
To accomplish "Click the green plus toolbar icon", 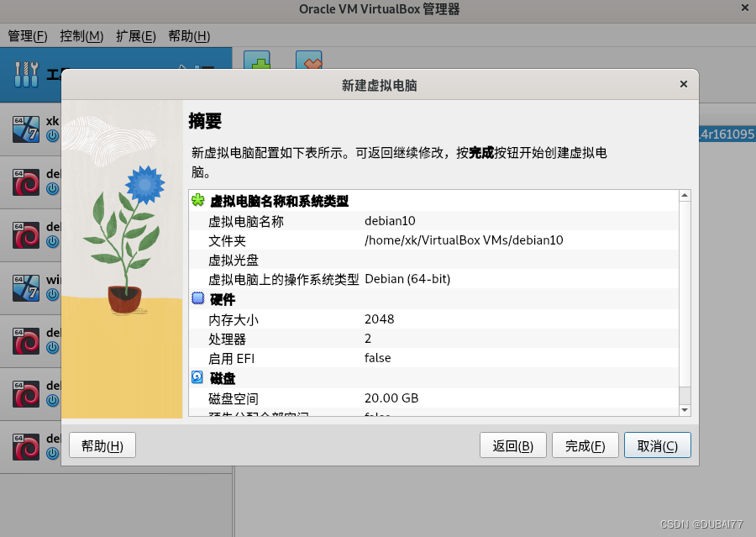I will coord(257,60).
